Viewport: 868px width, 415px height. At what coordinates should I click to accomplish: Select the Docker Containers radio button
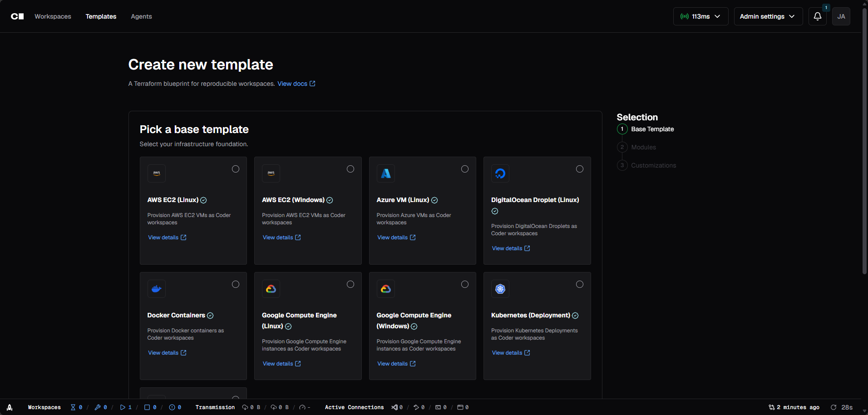pyautogui.click(x=236, y=284)
